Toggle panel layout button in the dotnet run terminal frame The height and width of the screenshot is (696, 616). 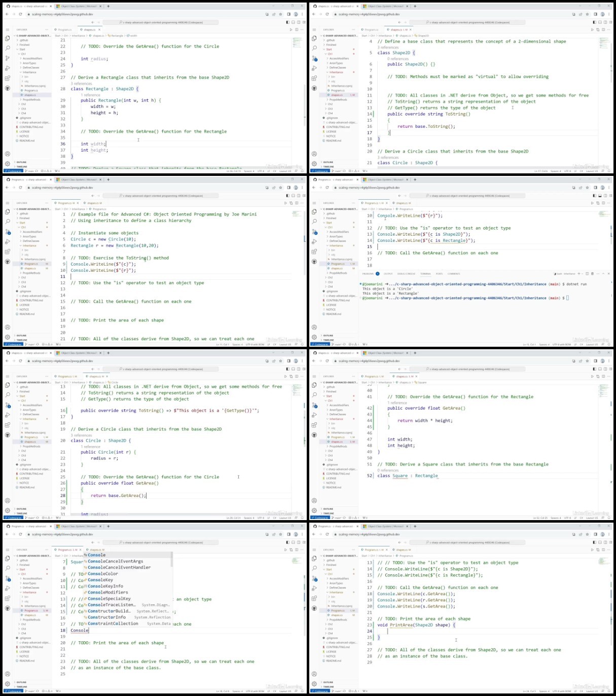[600, 196]
